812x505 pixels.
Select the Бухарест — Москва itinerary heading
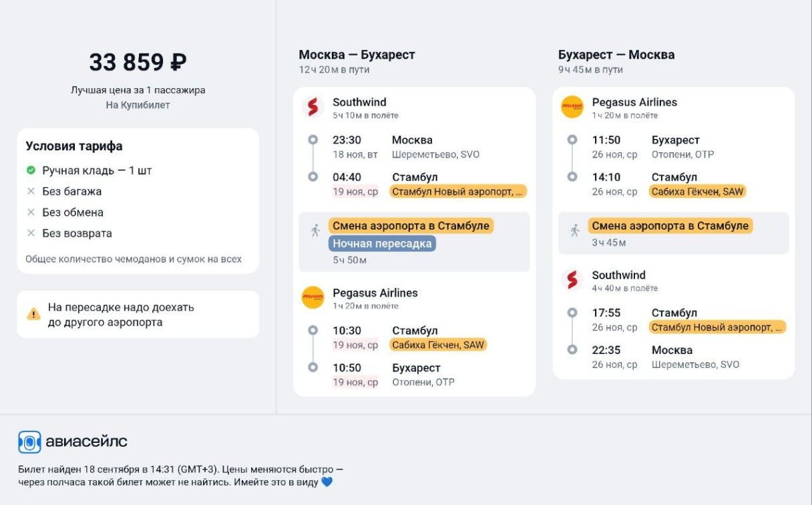[616, 53]
